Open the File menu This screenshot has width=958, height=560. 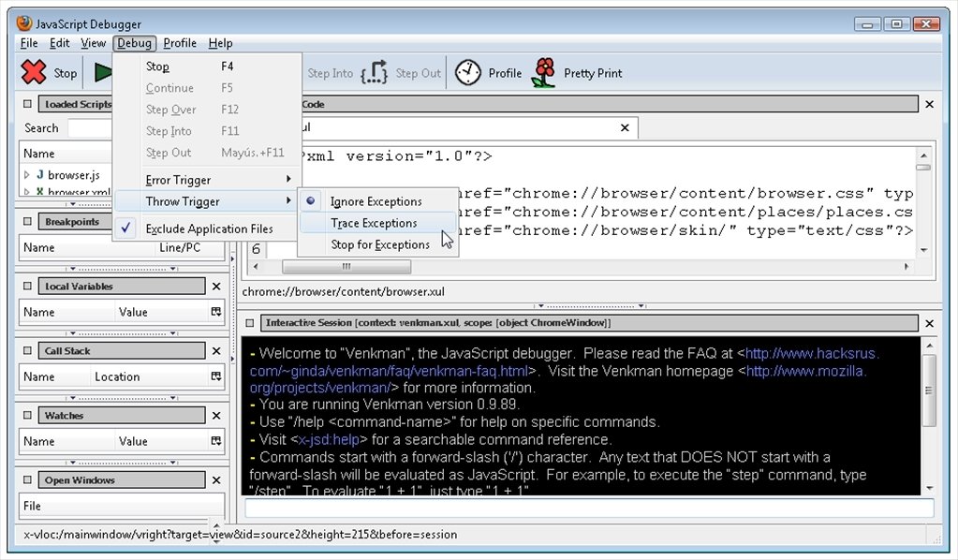pos(29,43)
